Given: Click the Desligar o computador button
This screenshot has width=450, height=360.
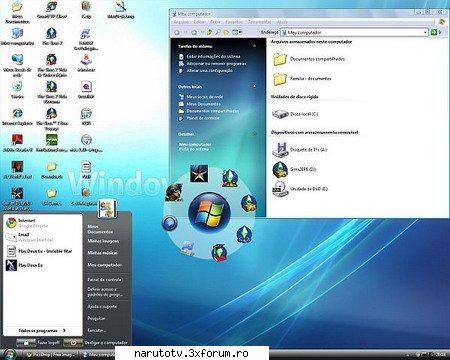Looking at the screenshot, I should click(96, 342).
